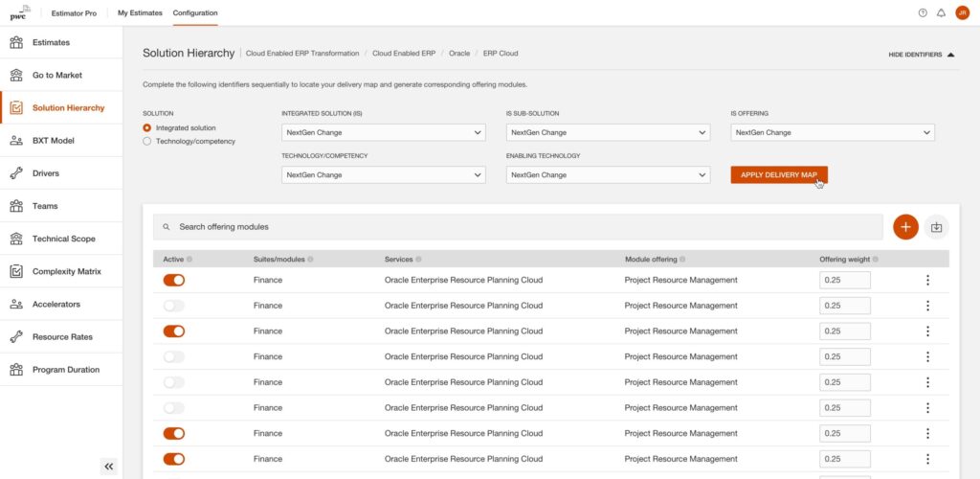Click the info icon next to Offering weight header
Screen dimensions: 980x479
pos(875,259)
